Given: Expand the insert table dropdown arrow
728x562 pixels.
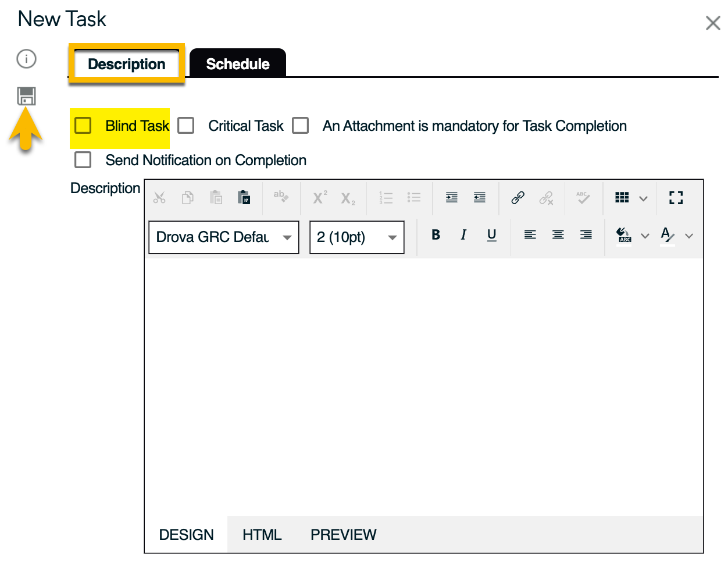Looking at the screenshot, I should click(643, 198).
